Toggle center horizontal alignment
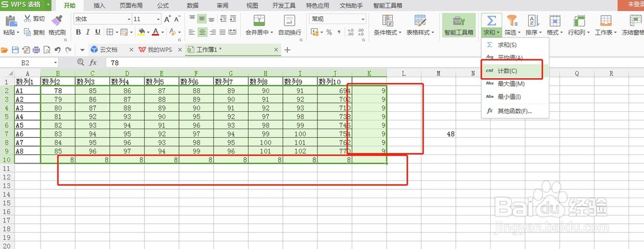Image resolution: width=644 pixels, height=249 pixels. [x=202, y=32]
